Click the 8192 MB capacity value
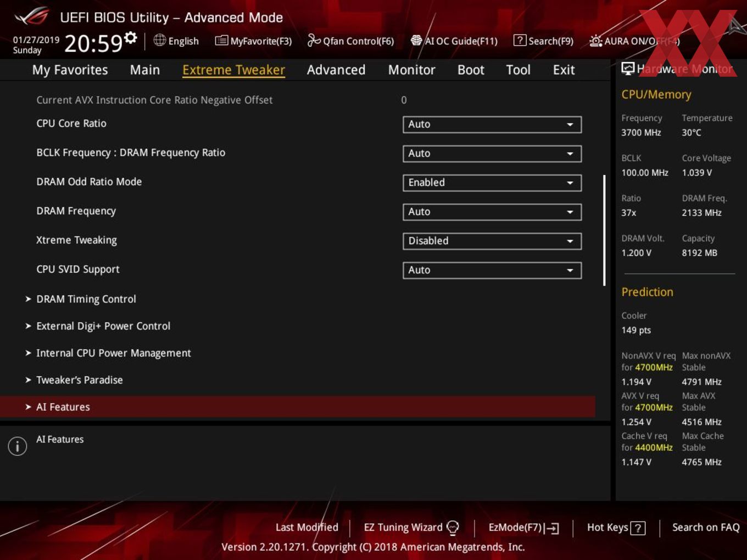This screenshot has height=560, width=747. pyautogui.click(x=699, y=253)
